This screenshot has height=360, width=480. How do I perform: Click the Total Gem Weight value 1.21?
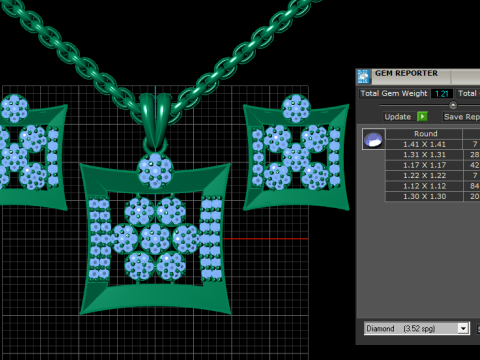(442, 94)
